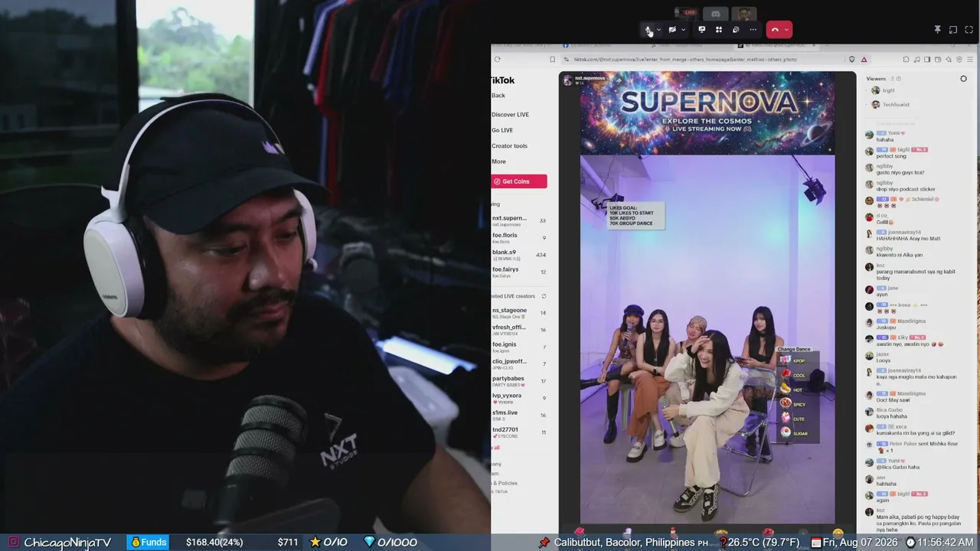
Task: Open Discover LIVE in sidebar
Action: (510, 115)
